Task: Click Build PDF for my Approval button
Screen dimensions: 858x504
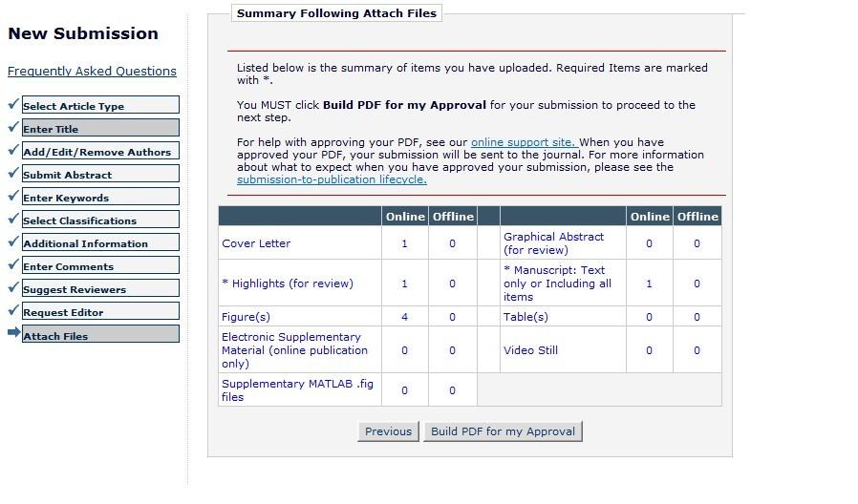Action: pyautogui.click(x=503, y=431)
